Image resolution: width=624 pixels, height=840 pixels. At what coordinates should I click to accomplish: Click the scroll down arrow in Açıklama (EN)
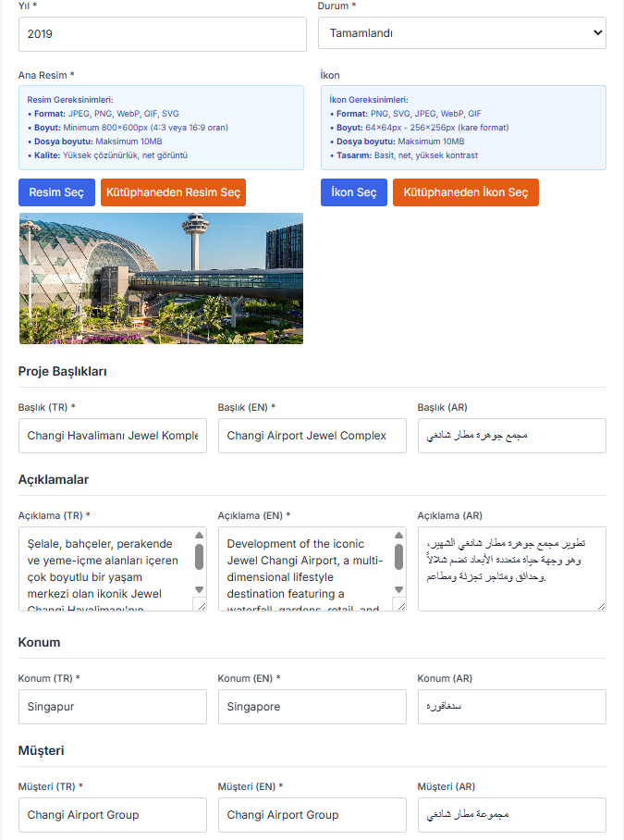click(398, 589)
